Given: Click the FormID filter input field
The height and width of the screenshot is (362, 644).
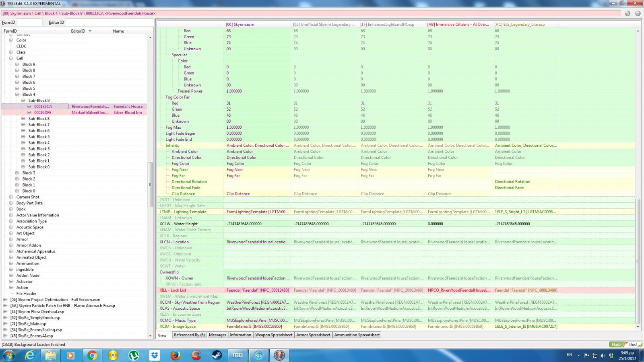Looking at the screenshot, I should [x=29, y=23].
